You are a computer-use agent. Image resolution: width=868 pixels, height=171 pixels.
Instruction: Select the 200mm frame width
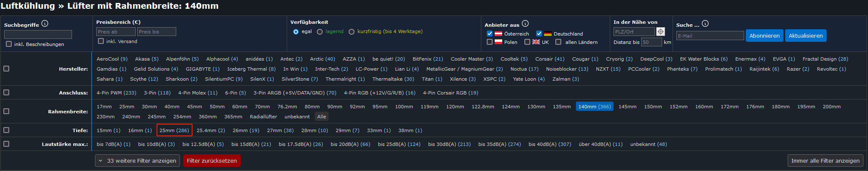832,107
